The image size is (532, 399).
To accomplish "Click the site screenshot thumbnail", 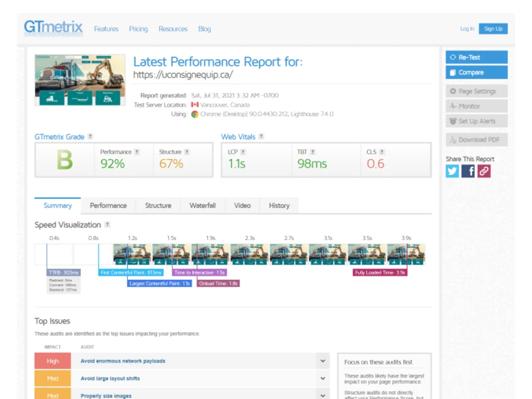I will [80, 80].
